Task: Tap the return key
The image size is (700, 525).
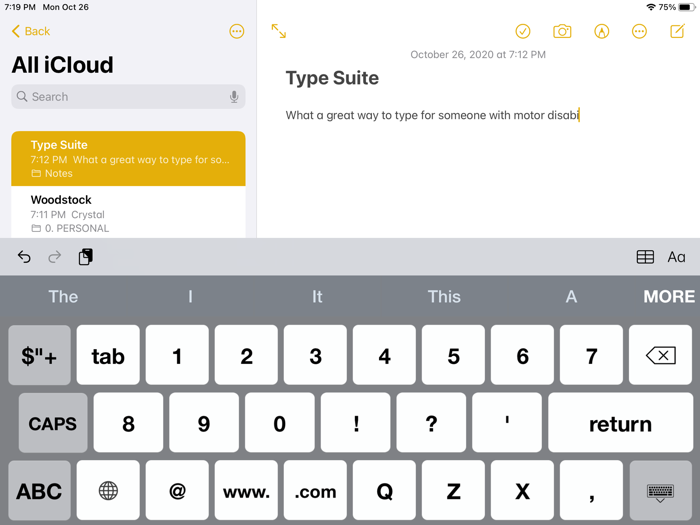Action: [620, 423]
